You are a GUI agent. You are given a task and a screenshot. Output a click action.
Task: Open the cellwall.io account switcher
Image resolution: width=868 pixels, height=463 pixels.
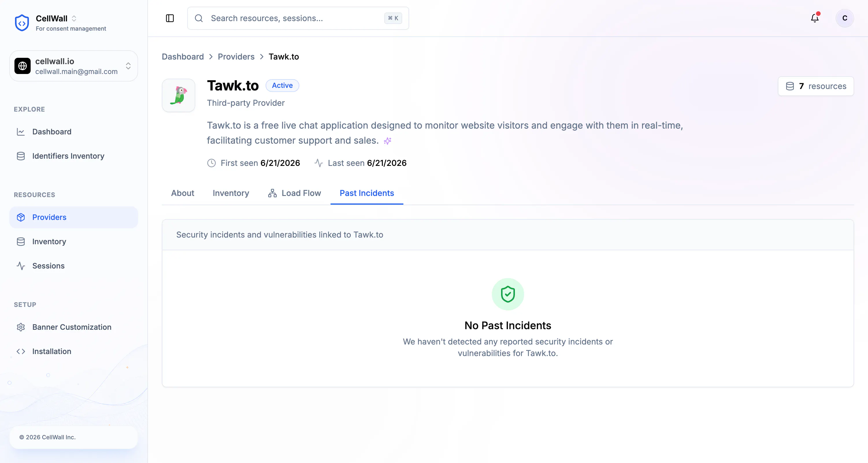(x=73, y=66)
